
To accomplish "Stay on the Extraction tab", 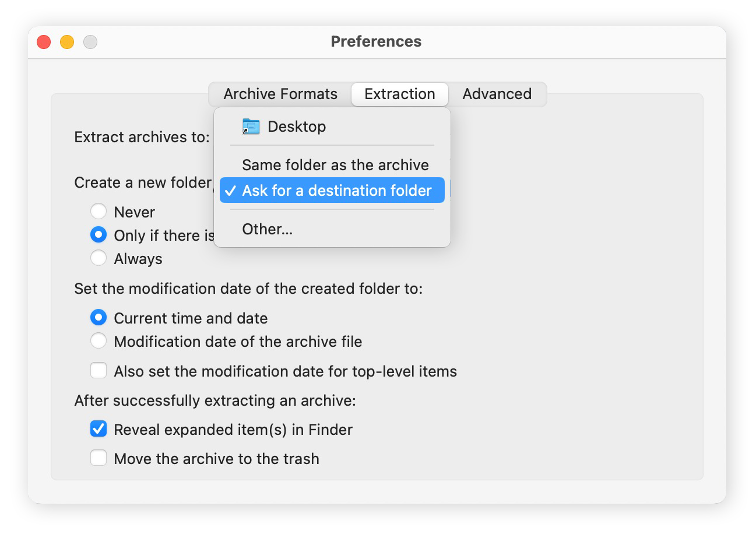I will tap(399, 94).
